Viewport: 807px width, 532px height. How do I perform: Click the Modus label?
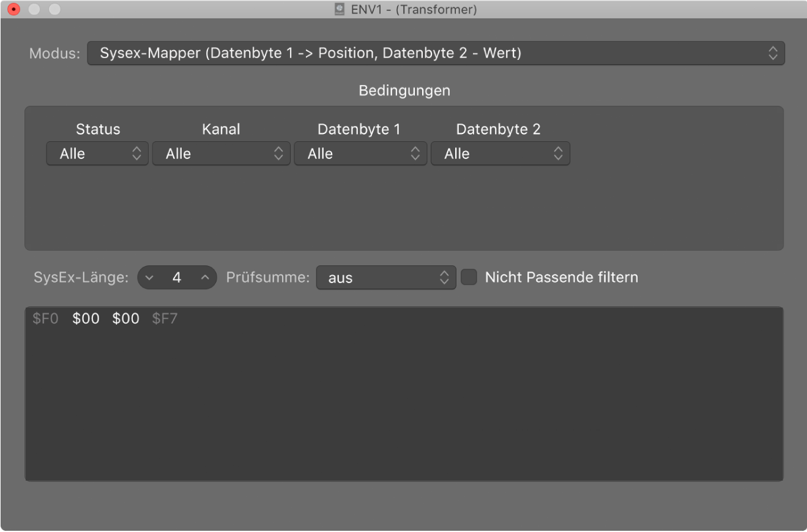(53, 53)
